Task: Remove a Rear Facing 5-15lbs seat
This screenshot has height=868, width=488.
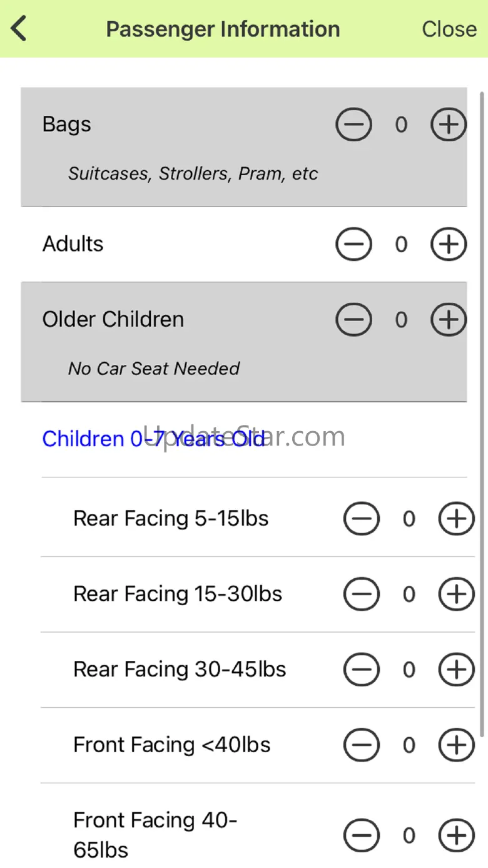Action: [x=362, y=519]
